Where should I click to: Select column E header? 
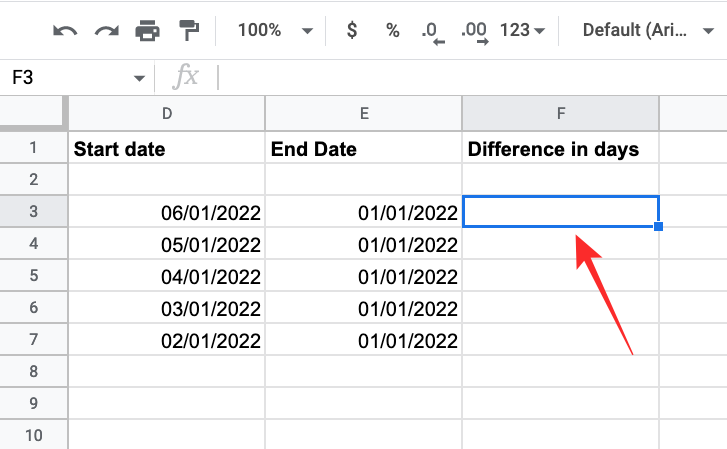(364, 114)
